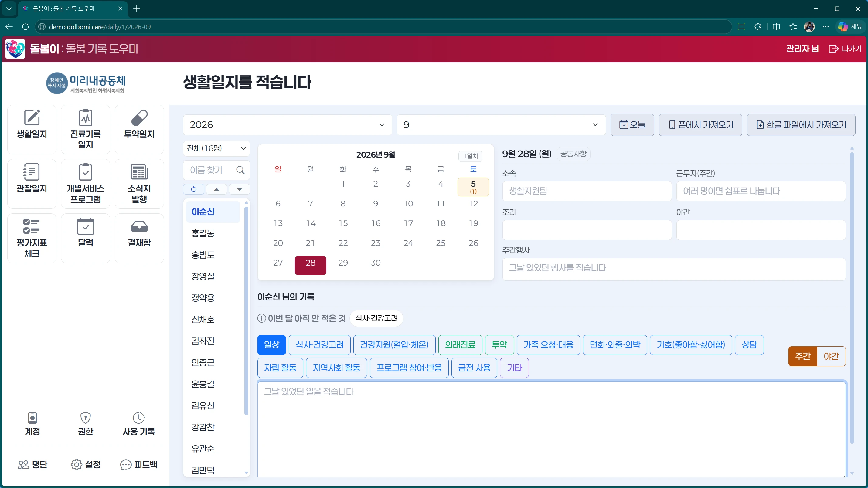Open the 진료기록 일지 icon

click(x=86, y=129)
